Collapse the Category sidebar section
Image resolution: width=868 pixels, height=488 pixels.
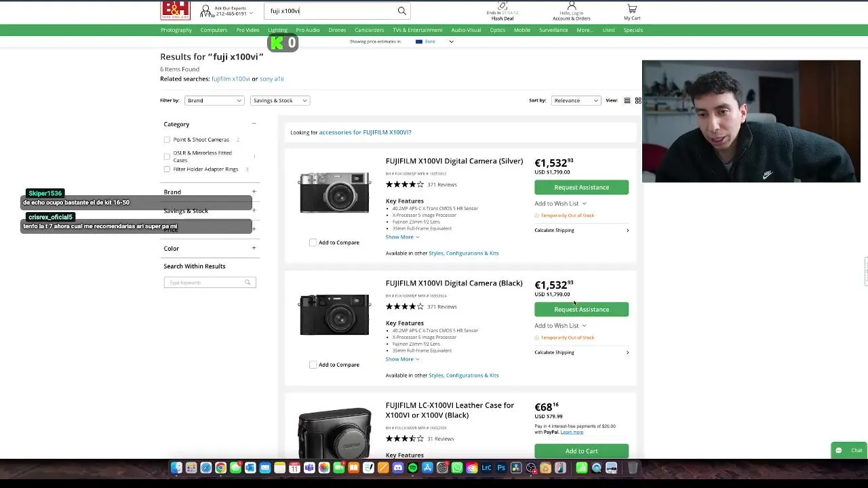(x=254, y=124)
